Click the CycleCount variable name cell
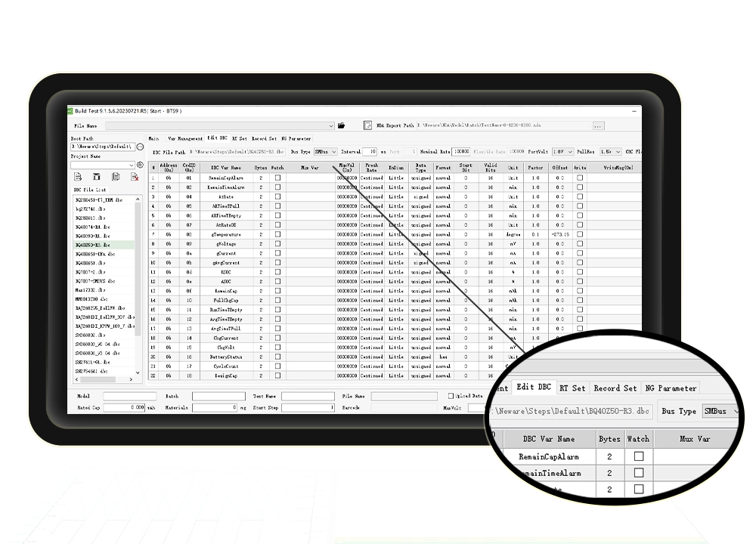 point(226,366)
